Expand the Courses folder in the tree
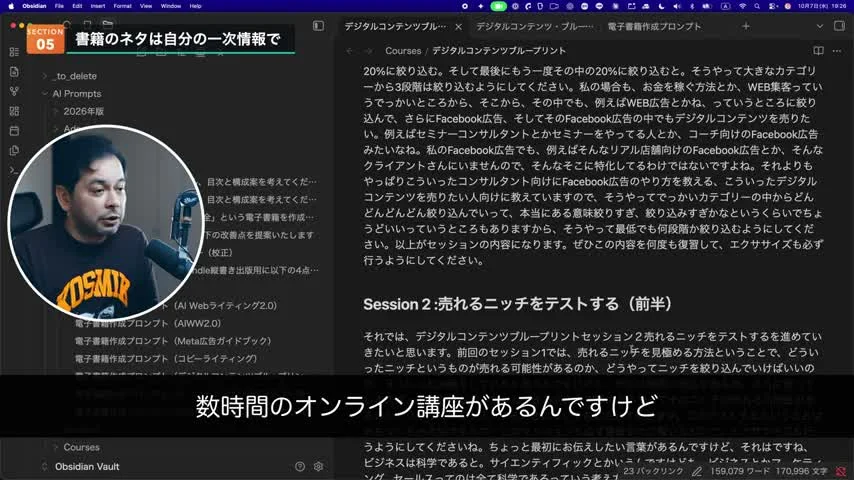854x480 pixels. point(56,447)
